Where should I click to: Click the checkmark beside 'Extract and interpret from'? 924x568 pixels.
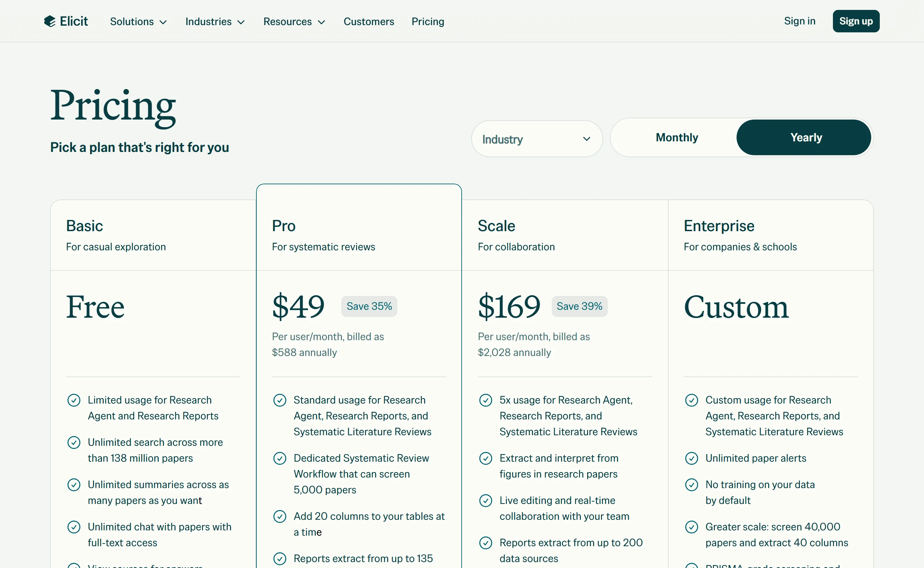(486, 458)
